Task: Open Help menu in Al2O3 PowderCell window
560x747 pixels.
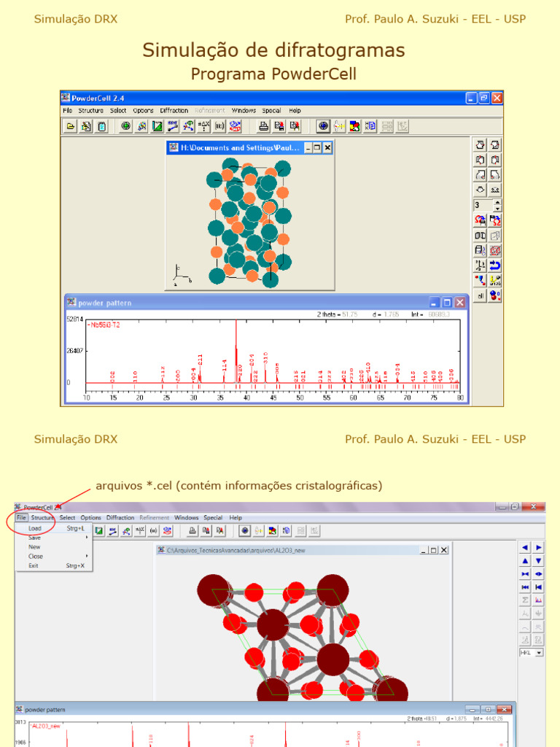Action: 236,517
